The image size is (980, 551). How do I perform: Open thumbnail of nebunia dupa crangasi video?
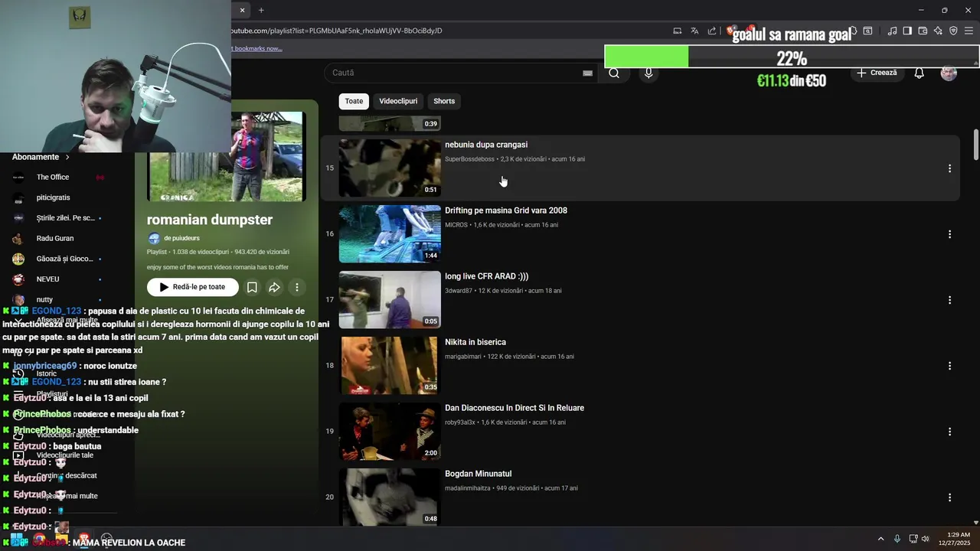tap(390, 168)
